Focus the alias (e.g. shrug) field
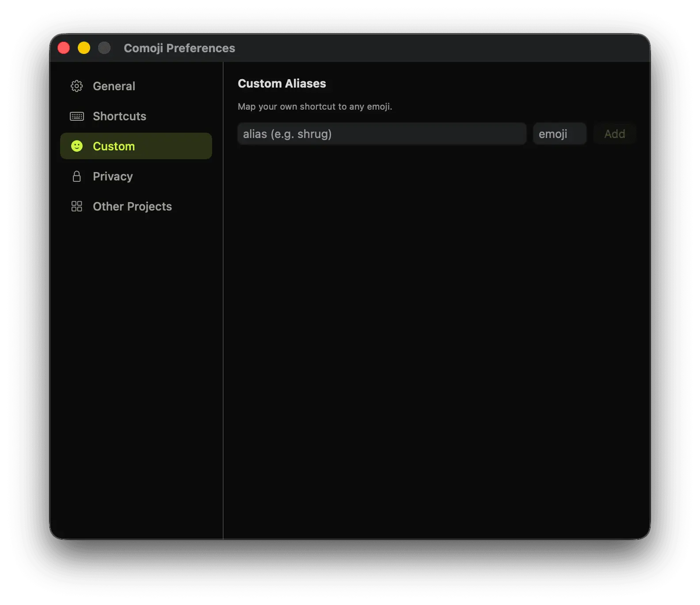This screenshot has width=700, height=605. 382,134
